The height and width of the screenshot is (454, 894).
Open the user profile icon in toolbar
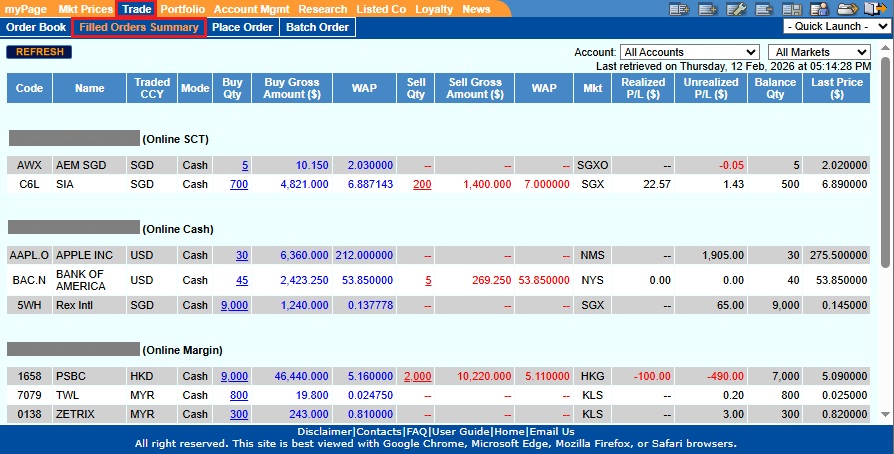[820, 9]
